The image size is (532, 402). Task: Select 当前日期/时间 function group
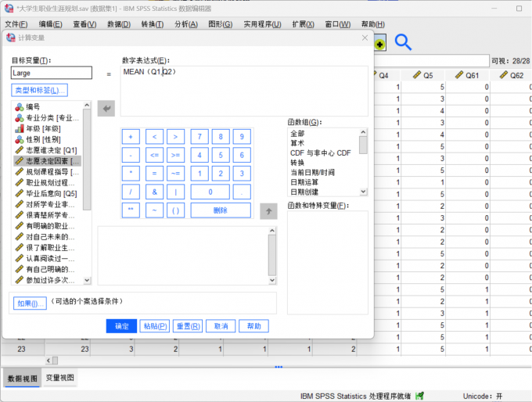312,172
